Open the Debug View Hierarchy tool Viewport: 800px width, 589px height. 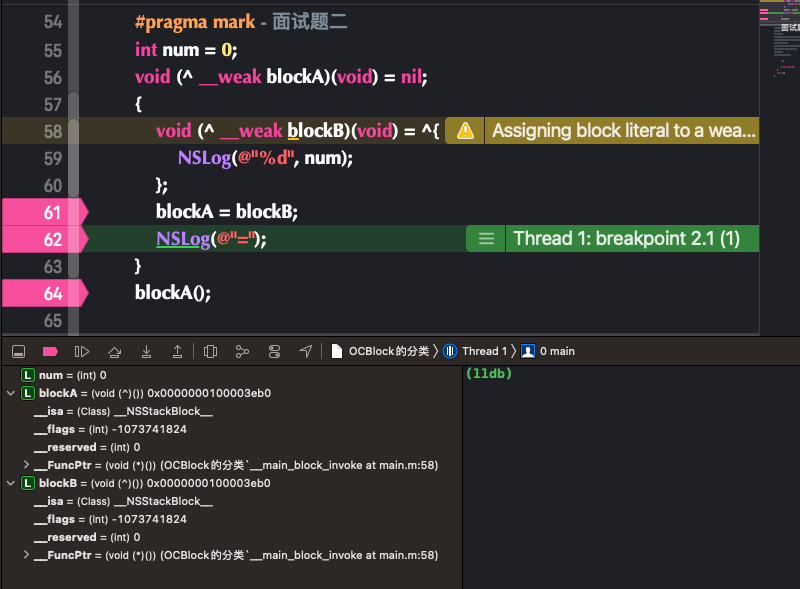pyautogui.click(x=210, y=351)
